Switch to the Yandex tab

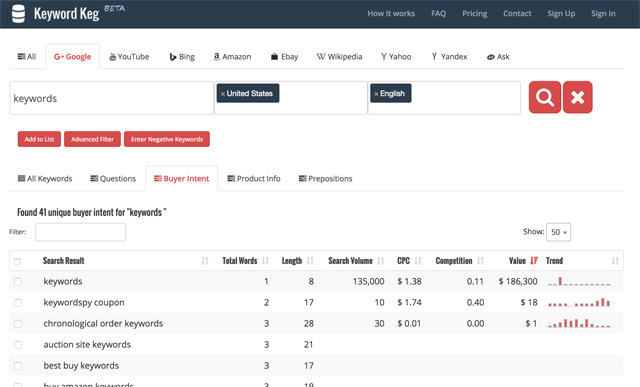449,57
